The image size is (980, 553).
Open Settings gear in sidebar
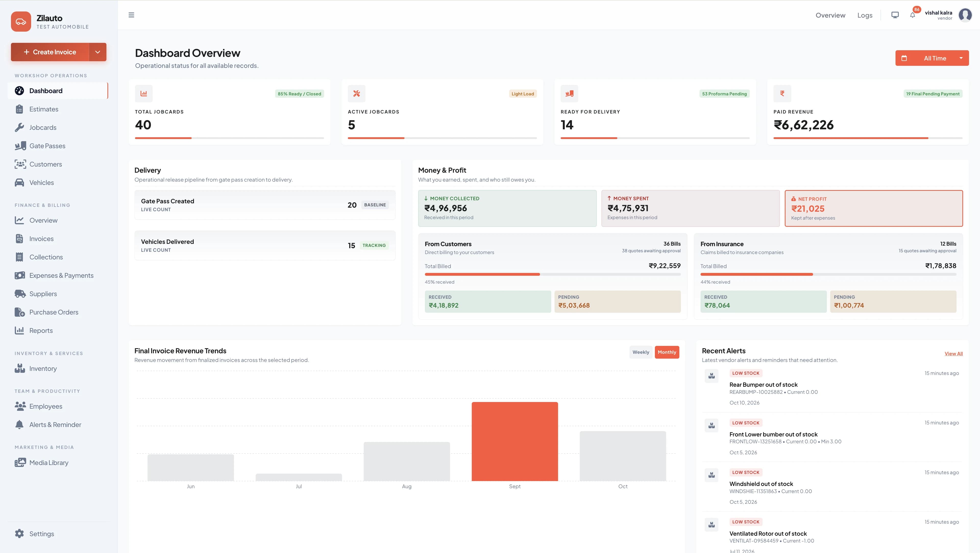tap(19, 534)
